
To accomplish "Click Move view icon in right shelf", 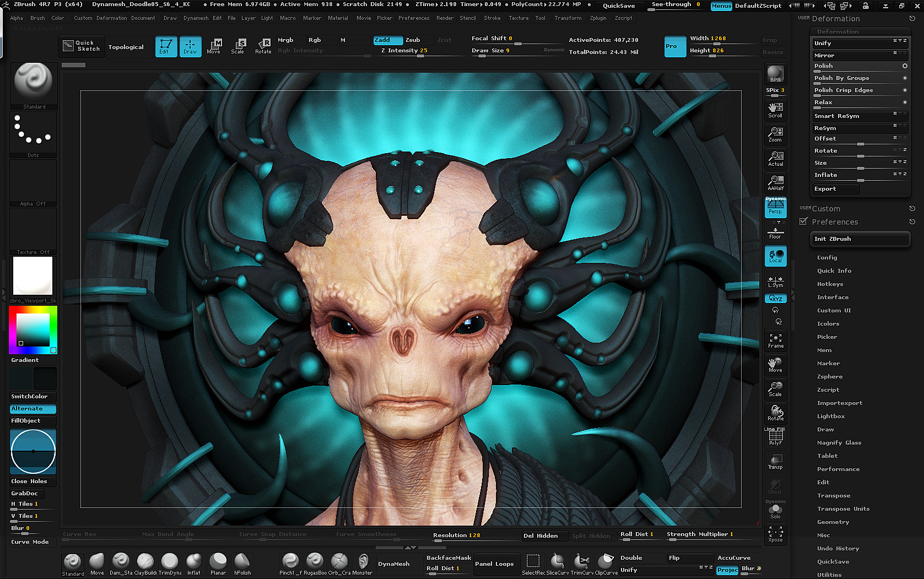I will pos(775,365).
